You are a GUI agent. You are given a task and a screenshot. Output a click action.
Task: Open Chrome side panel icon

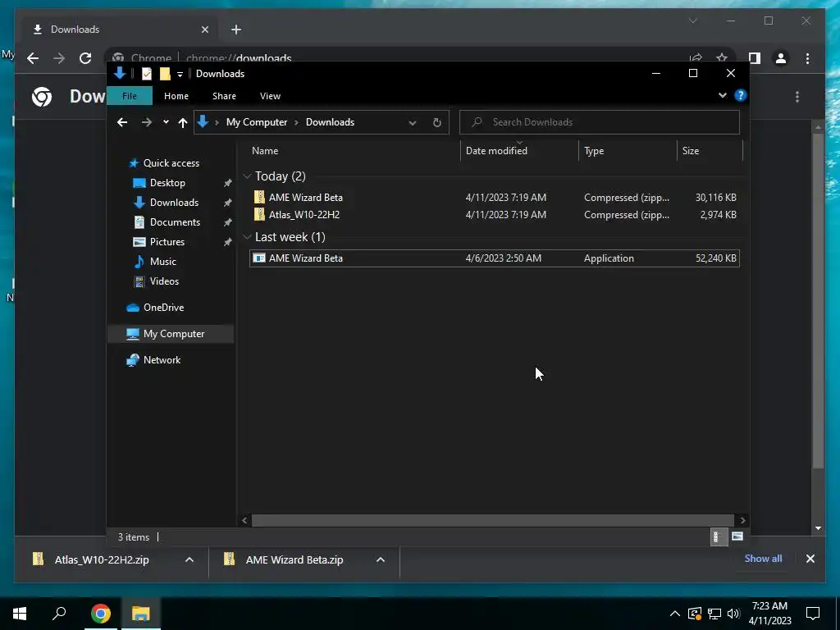pyautogui.click(x=755, y=58)
